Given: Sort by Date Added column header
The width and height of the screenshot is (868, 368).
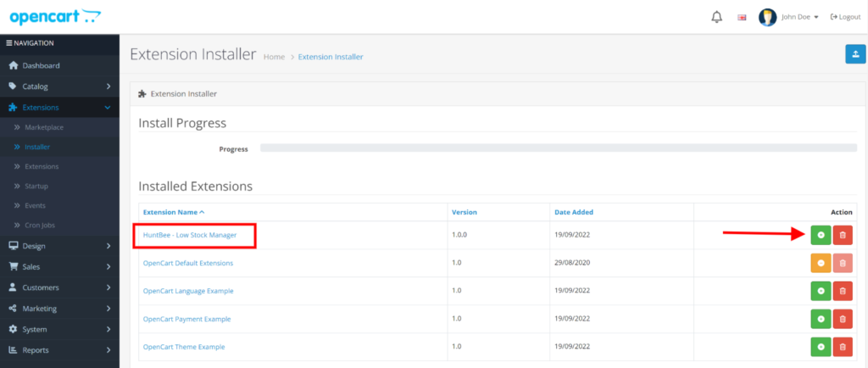Looking at the screenshot, I should (x=574, y=212).
